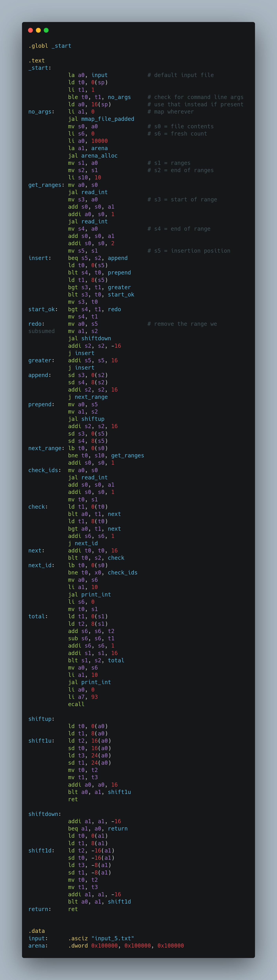The image size is (277, 980).
Task: Select the "blt s3, t0, start_ok" instruction
Action: pyautogui.click(x=101, y=295)
